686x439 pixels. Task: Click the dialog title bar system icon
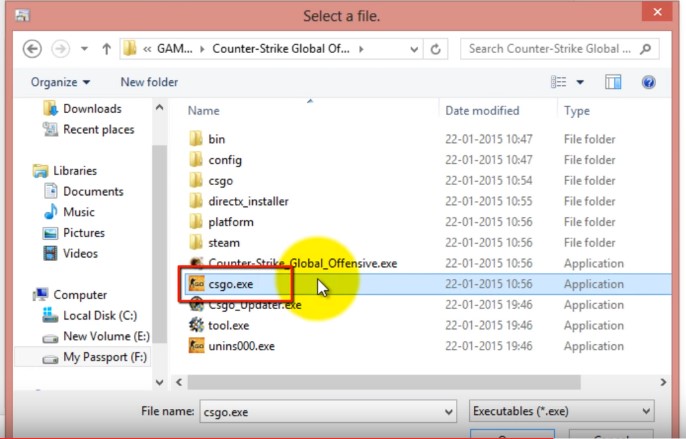click(22, 15)
